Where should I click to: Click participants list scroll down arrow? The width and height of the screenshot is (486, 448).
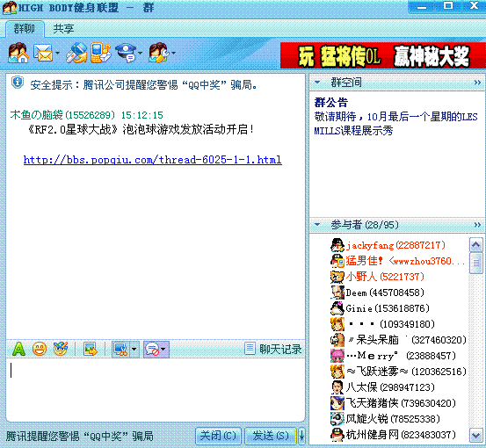[476, 436]
